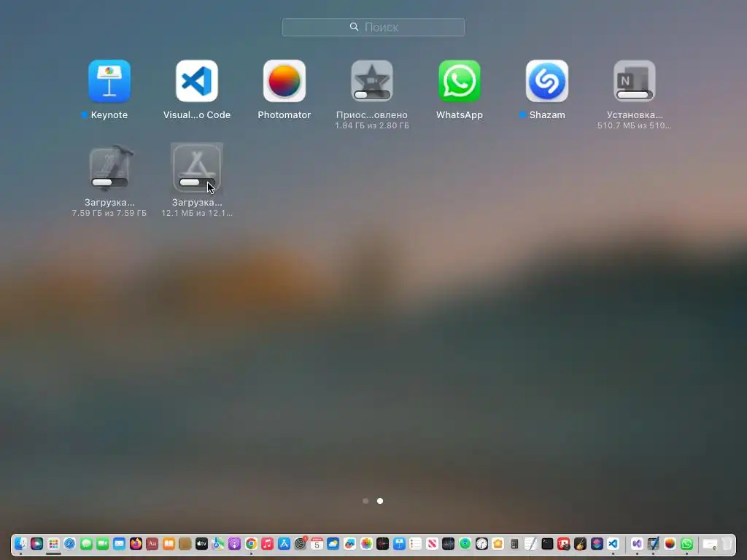The height and width of the screenshot is (560, 747).
Task: Launch Terminal from the Dock
Action: pos(547,544)
